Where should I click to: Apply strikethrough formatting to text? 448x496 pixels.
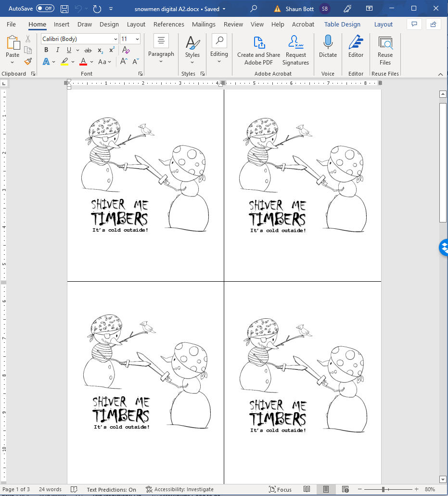point(88,50)
